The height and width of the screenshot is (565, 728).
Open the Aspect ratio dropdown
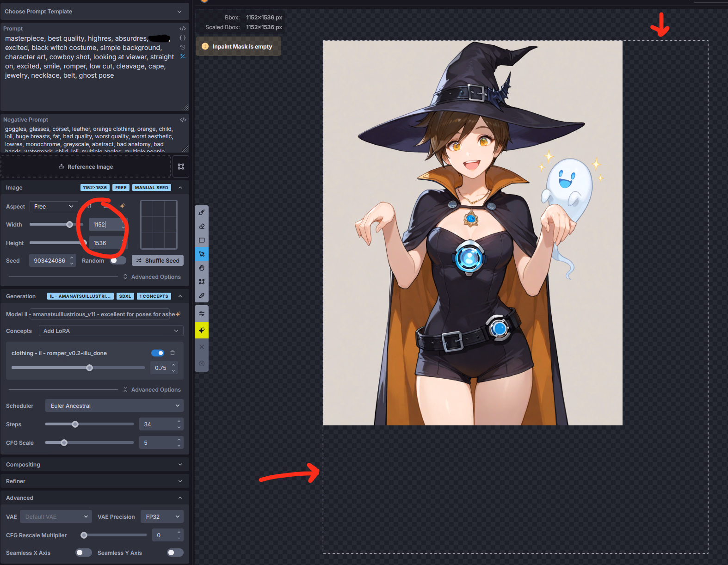pyautogui.click(x=54, y=207)
